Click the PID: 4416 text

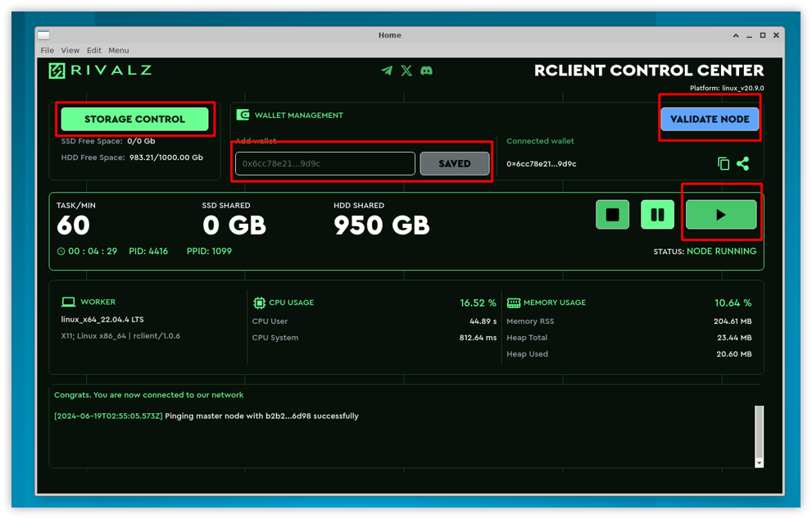coord(148,251)
